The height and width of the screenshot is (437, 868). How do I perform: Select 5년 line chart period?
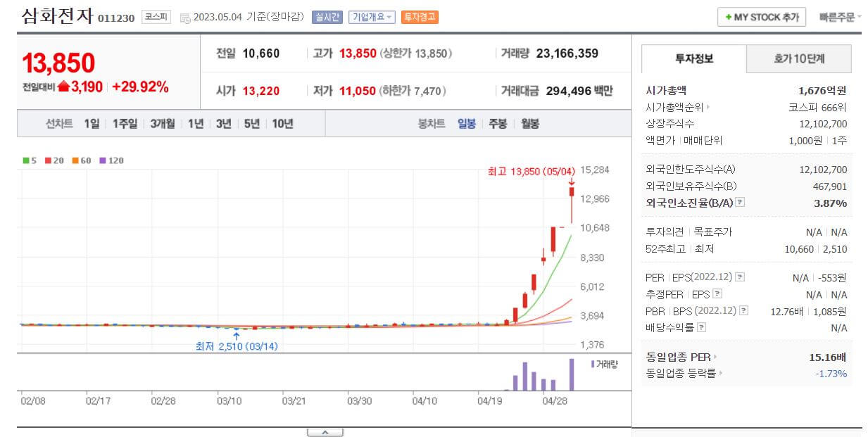point(252,124)
